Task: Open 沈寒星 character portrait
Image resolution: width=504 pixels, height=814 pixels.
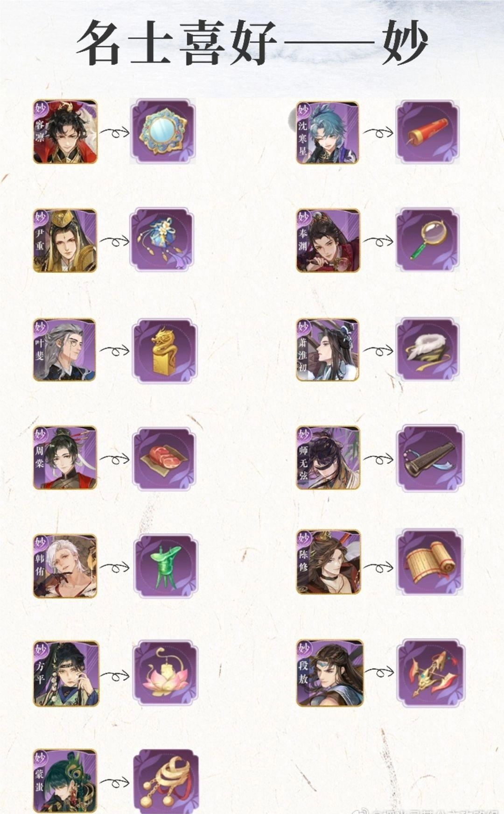Action: [328, 133]
